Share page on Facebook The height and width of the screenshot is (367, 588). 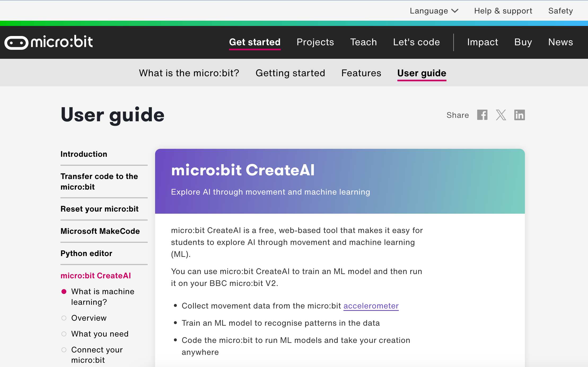pos(482,115)
